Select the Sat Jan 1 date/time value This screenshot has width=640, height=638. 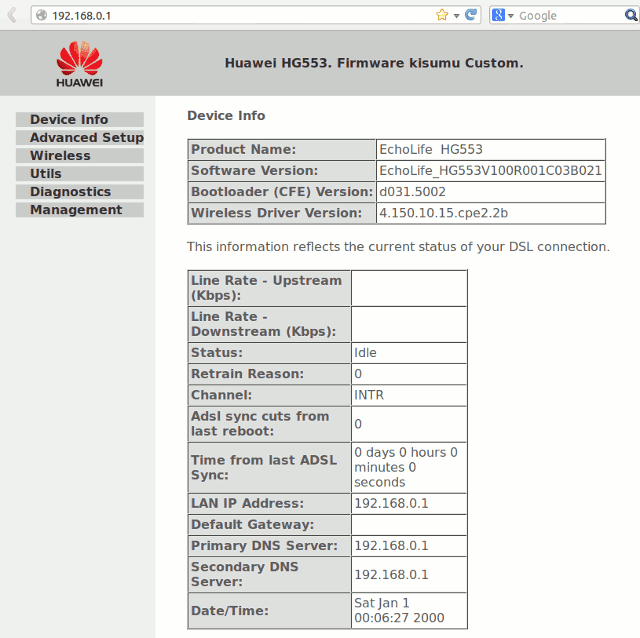click(x=399, y=611)
